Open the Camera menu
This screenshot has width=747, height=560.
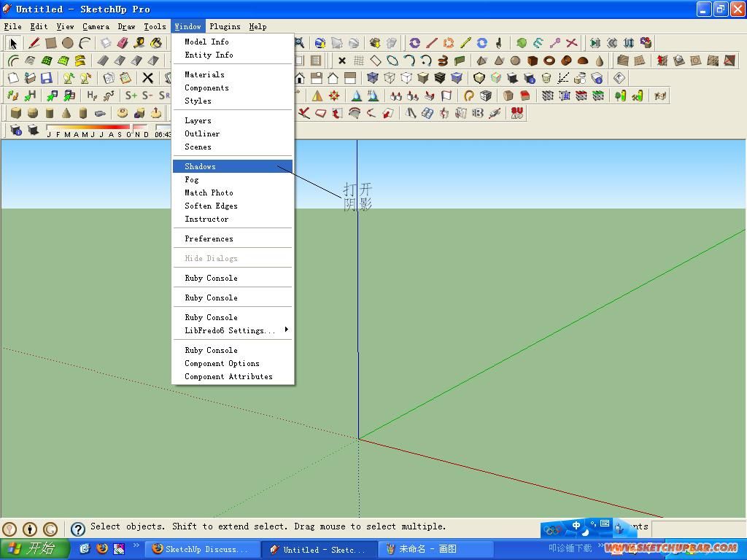(x=96, y=27)
